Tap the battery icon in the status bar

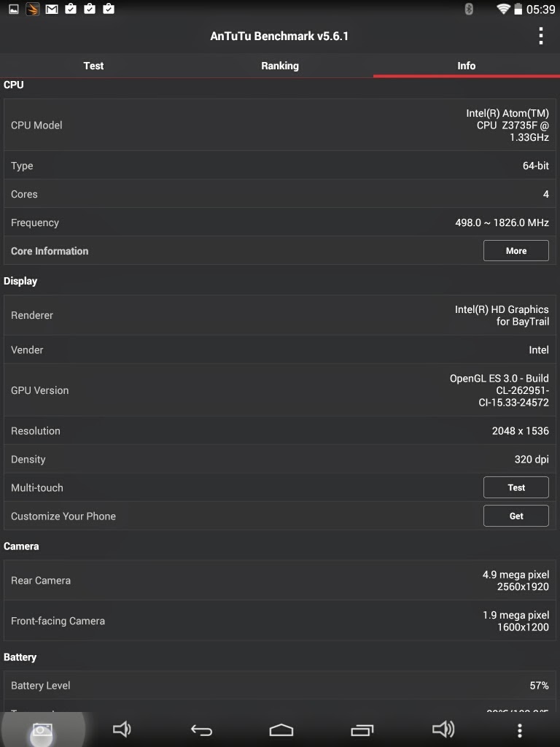[518, 9]
